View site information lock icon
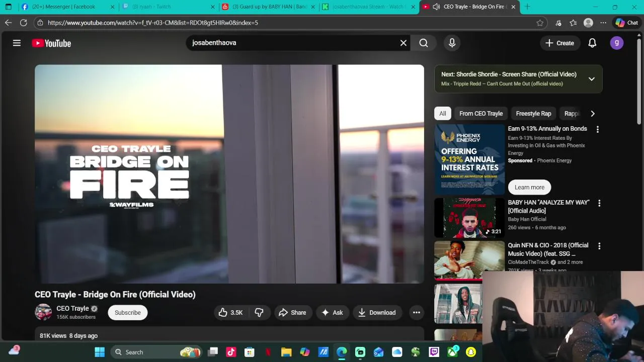Image resolution: width=644 pixels, height=362 pixels. (40, 23)
